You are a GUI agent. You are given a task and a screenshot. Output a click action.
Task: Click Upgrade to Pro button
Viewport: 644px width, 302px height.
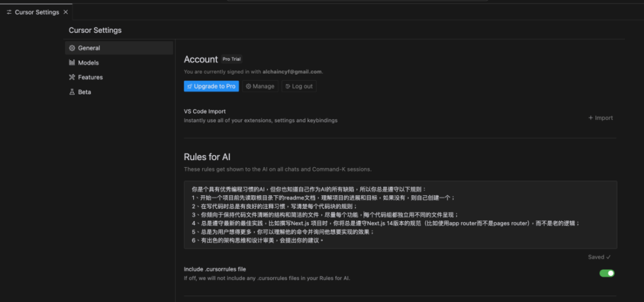(x=211, y=87)
